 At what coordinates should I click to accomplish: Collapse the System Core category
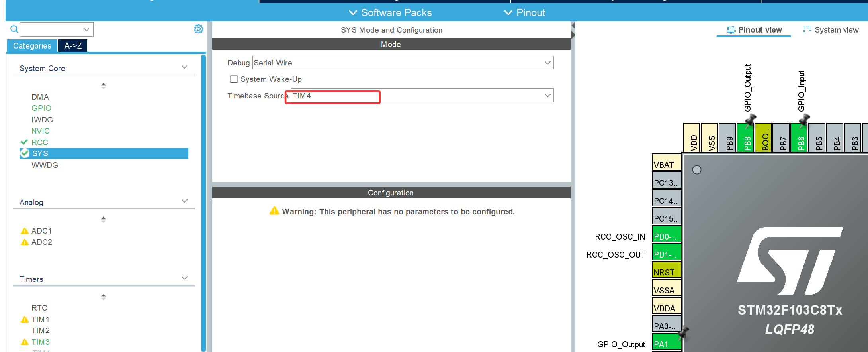click(184, 67)
